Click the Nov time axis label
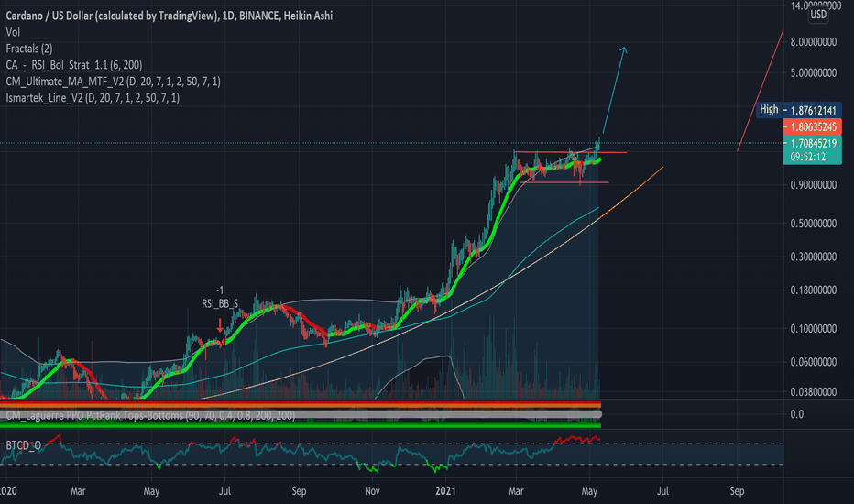The image size is (854, 504). click(x=372, y=491)
